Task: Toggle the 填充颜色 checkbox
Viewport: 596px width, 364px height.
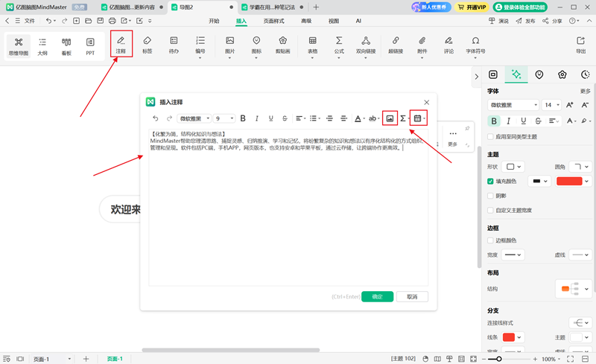Action: 490,181
